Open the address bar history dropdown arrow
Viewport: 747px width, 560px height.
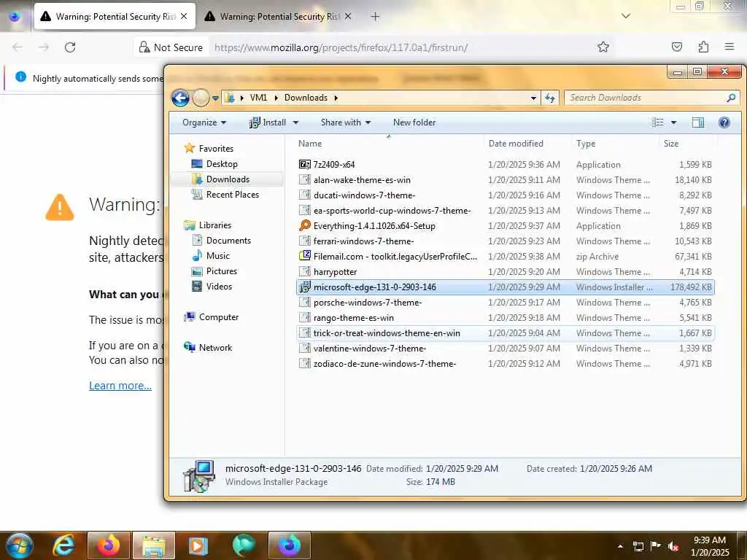533,98
